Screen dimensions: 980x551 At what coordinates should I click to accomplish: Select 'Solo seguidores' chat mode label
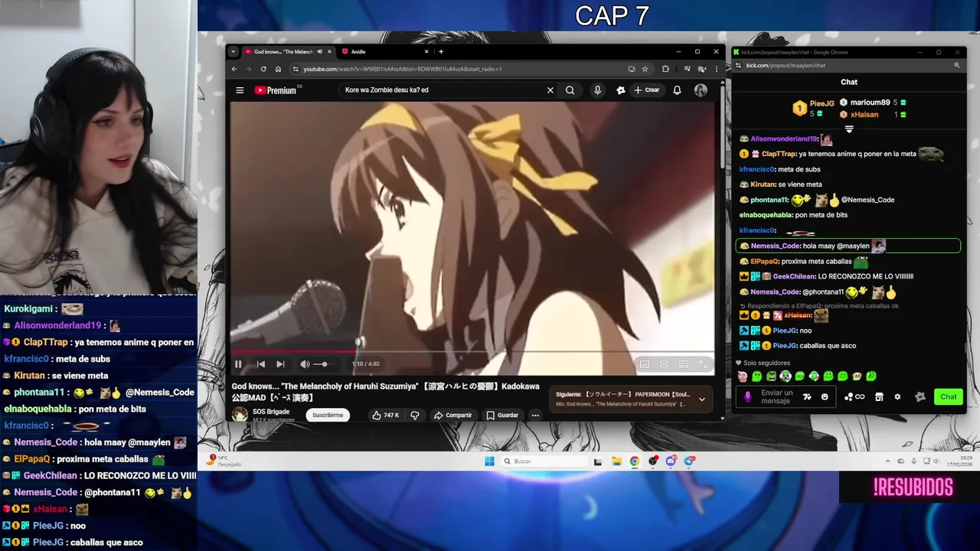[767, 363]
